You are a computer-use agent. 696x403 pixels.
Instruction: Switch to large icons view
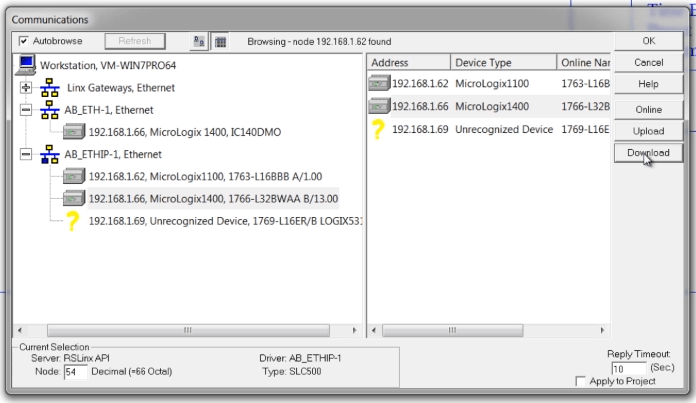click(199, 42)
